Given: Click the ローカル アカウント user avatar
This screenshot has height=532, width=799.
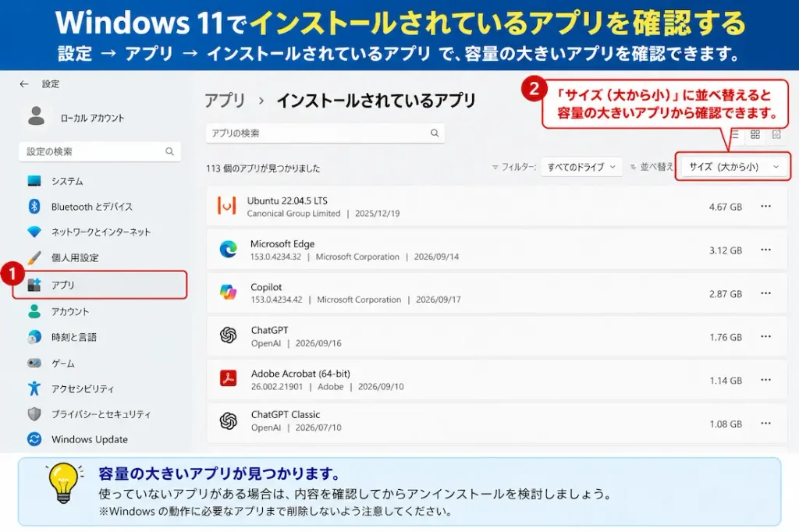Looking at the screenshot, I should [x=36, y=116].
